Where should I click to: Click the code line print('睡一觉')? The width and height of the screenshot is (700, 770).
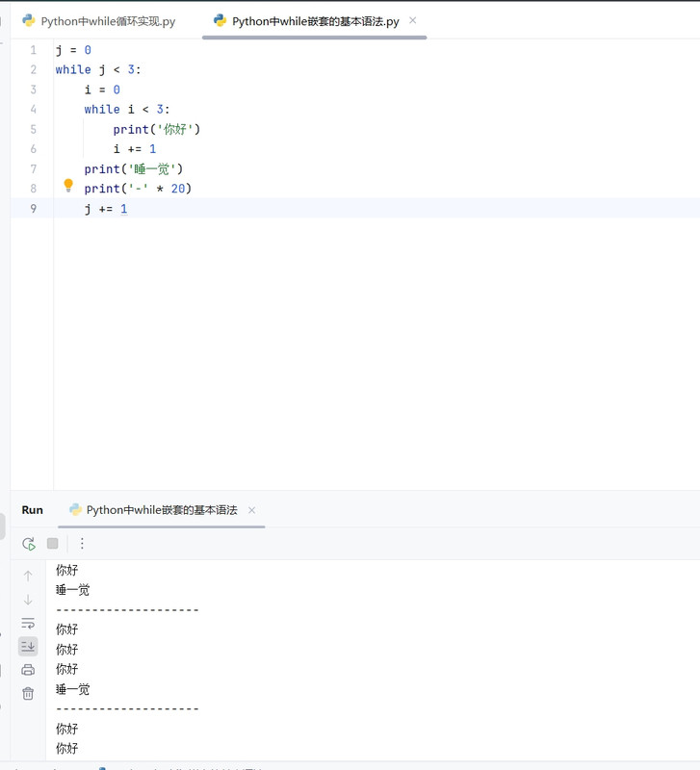click(x=134, y=169)
